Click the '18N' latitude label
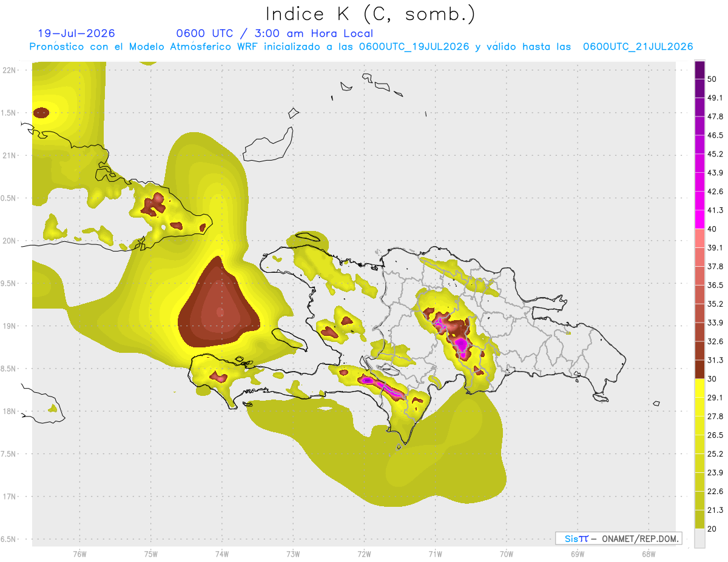Image resolution: width=728 pixels, height=562 pixels. 8,412
